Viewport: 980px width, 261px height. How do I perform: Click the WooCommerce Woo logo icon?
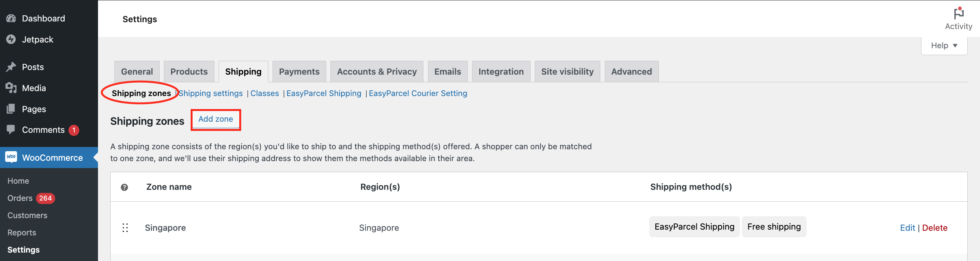[11, 157]
